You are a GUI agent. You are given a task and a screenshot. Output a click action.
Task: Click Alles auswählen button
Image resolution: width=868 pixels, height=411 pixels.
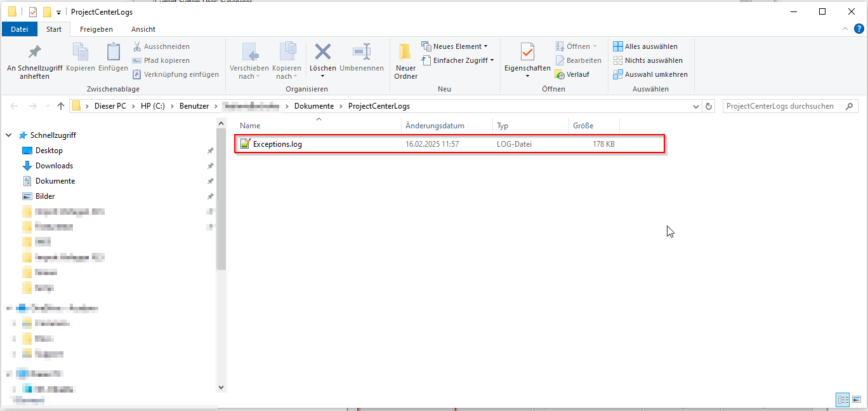click(645, 46)
